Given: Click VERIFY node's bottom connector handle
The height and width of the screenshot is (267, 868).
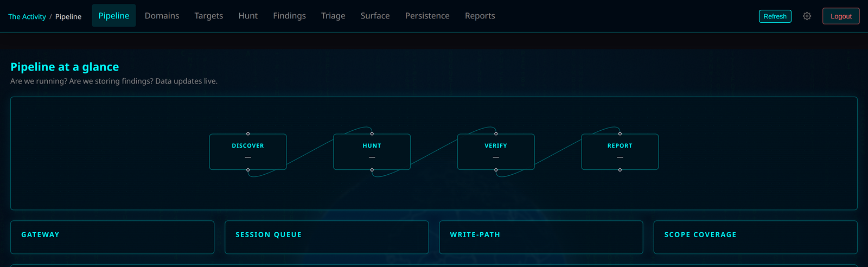Looking at the screenshot, I should (x=496, y=170).
